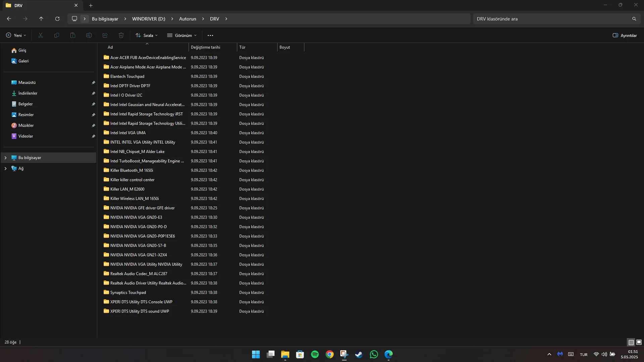Open the Sırala sort dropdown

147,35
